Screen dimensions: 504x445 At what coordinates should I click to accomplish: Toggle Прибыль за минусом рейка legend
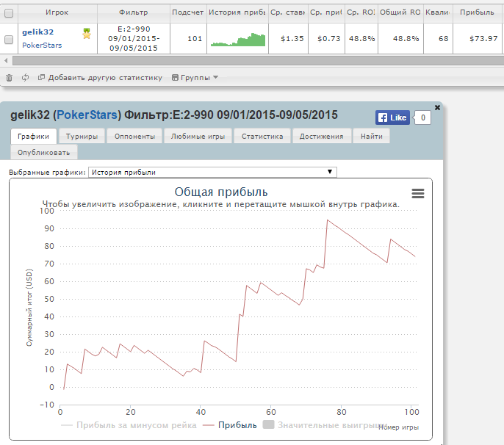pos(129,425)
